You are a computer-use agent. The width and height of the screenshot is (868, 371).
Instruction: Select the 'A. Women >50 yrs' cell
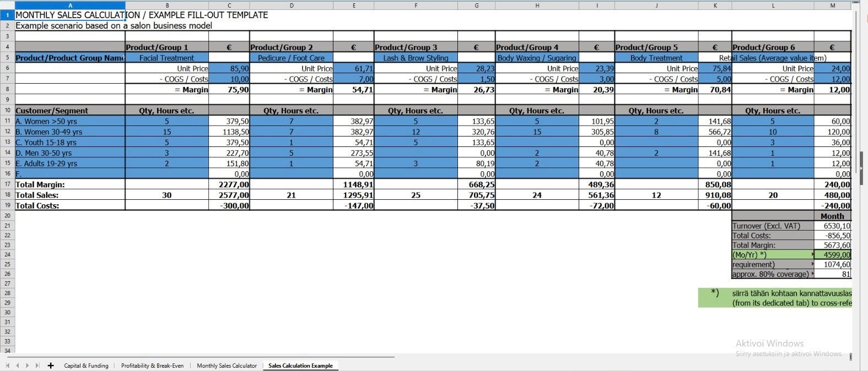(x=70, y=121)
